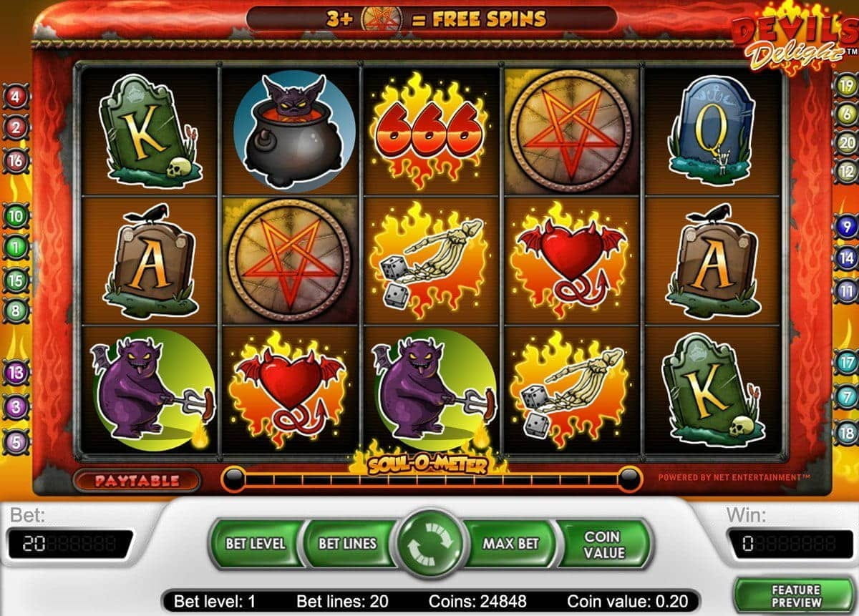Select the pentagram scatter on the fourth reel

pos(571,129)
